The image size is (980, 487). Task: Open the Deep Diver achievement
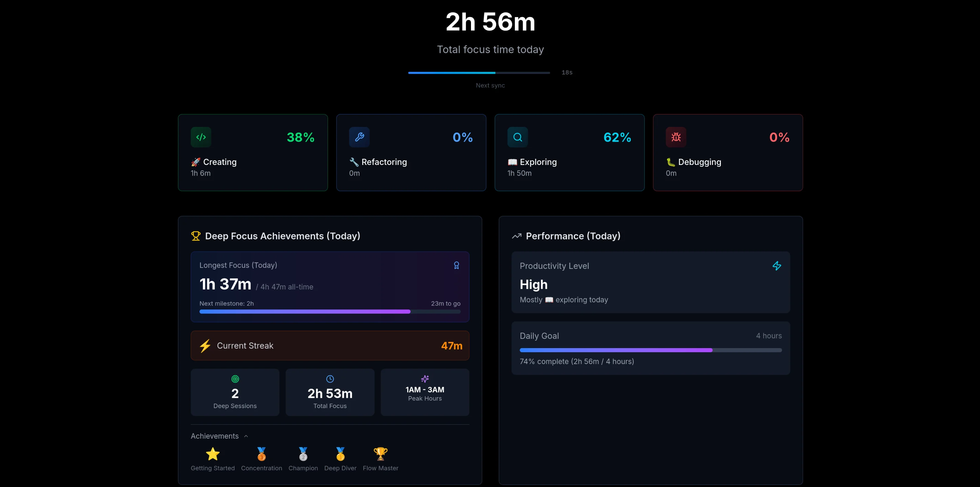pos(340,454)
